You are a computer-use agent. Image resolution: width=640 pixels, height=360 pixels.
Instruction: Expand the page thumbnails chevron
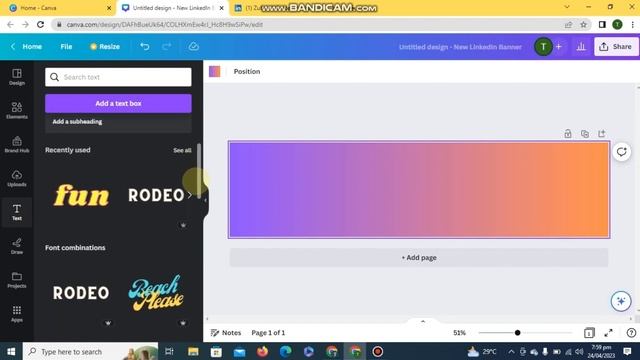point(422,322)
